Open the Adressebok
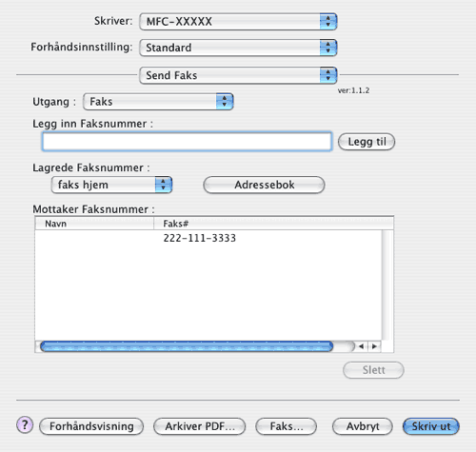This screenshot has height=452, width=476. click(264, 185)
